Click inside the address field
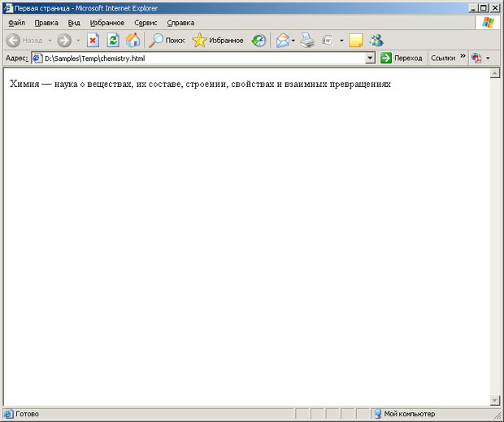Screen dimensions: 504x422 [203, 59]
